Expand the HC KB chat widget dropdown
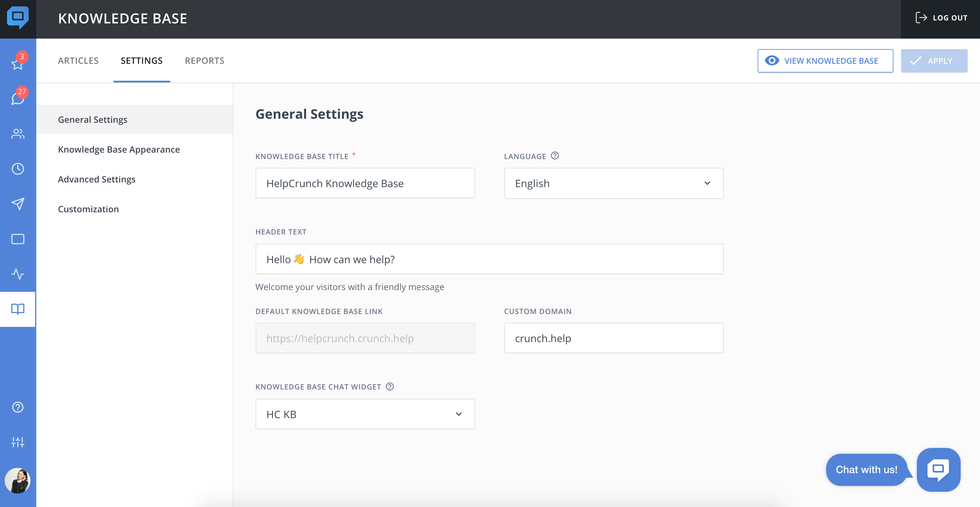 365,414
